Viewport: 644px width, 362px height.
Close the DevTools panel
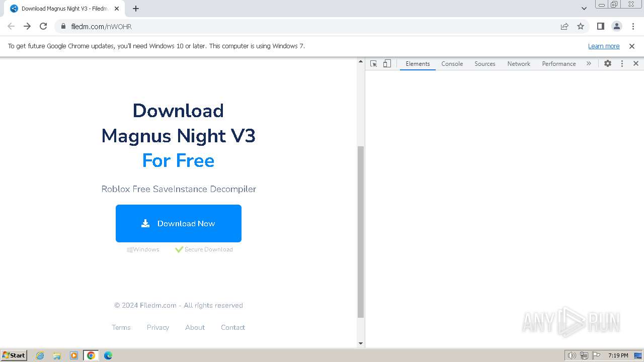pyautogui.click(x=636, y=63)
